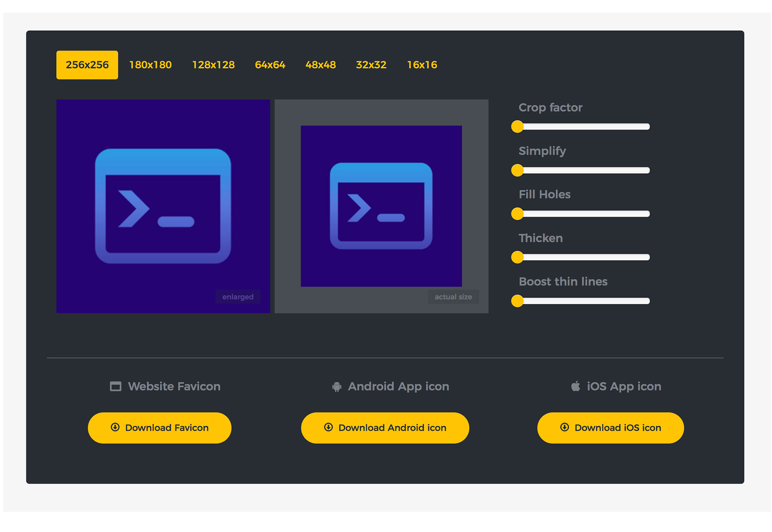Image resolution: width=772 pixels, height=532 pixels.
Task: Click the Apple logo icon
Action: pyautogui.click(x=575, y=386)
